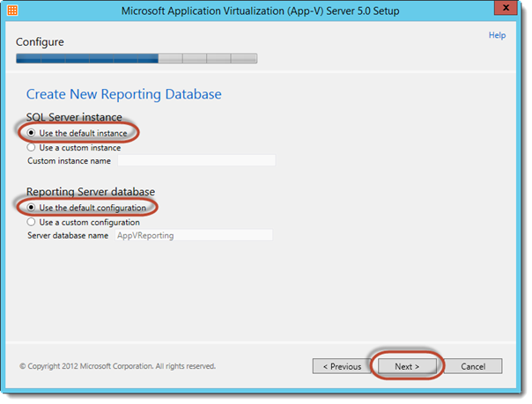Click the SQL Server instance label
Screen dimensions: 532x404
(x=74, y=117)
